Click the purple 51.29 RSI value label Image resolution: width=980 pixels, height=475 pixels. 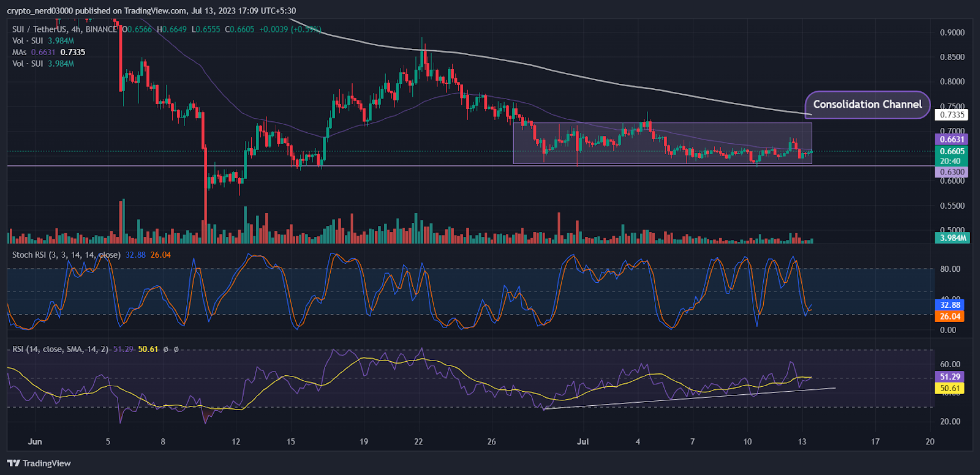pyautogui.click(x=950, y=377)
